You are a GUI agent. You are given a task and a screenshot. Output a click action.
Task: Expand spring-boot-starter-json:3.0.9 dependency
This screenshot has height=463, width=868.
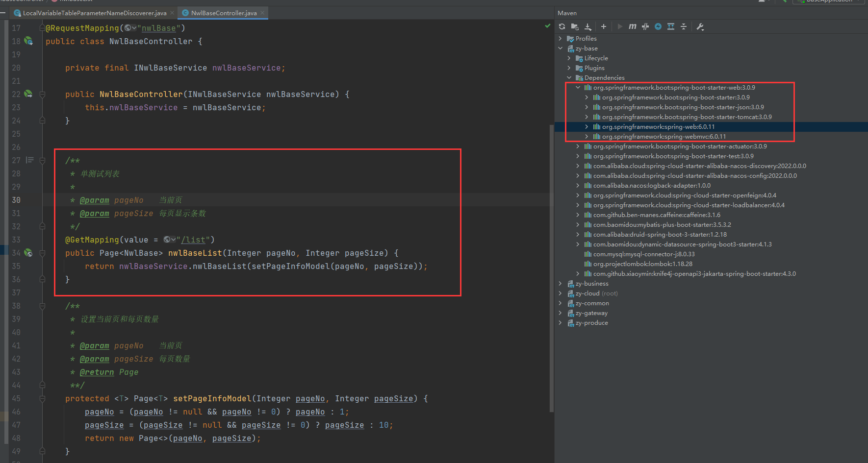coord(587,107)
